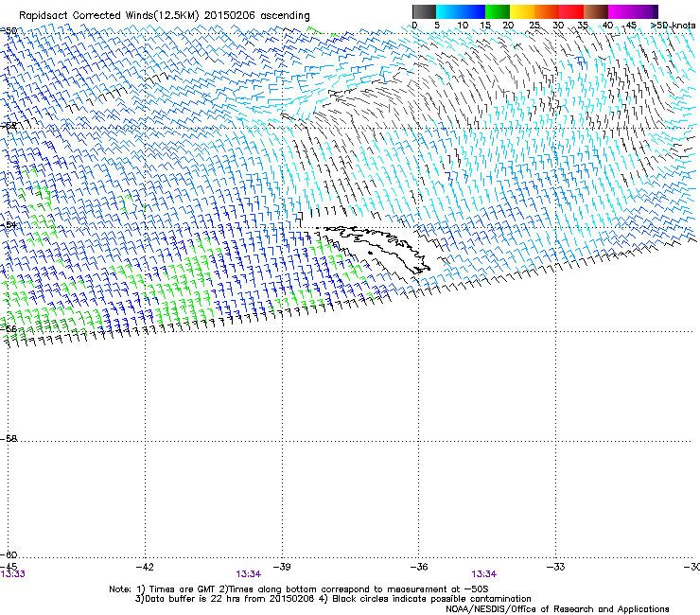
Task: Click the green 15-20 knots legend segment
Action: pos(498,11)
